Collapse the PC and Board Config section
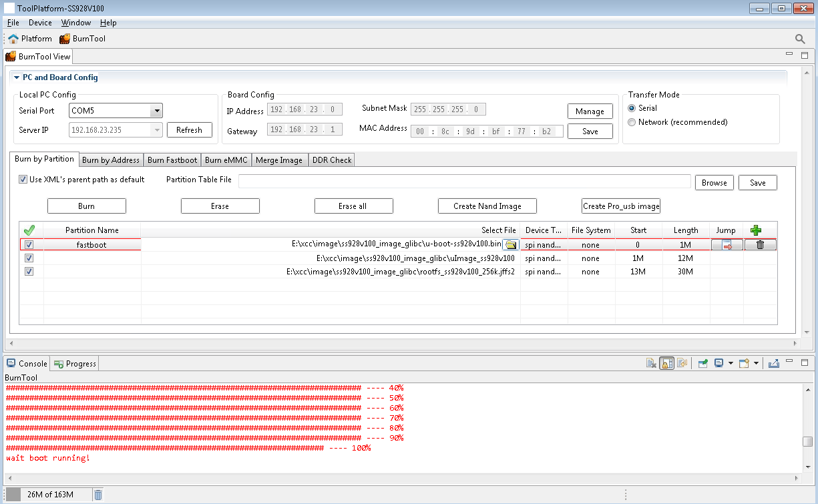Image resolution: width=818 pixels, height=504 pixels. [17, 77]
